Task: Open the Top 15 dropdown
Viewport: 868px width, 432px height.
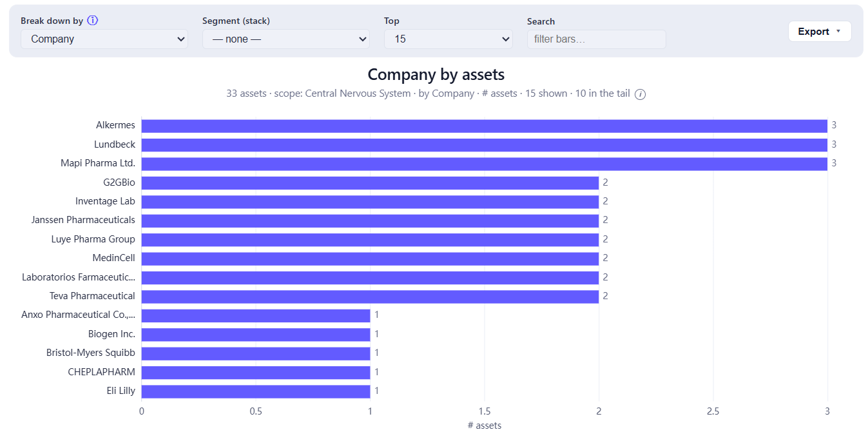Action: (448, 39)
